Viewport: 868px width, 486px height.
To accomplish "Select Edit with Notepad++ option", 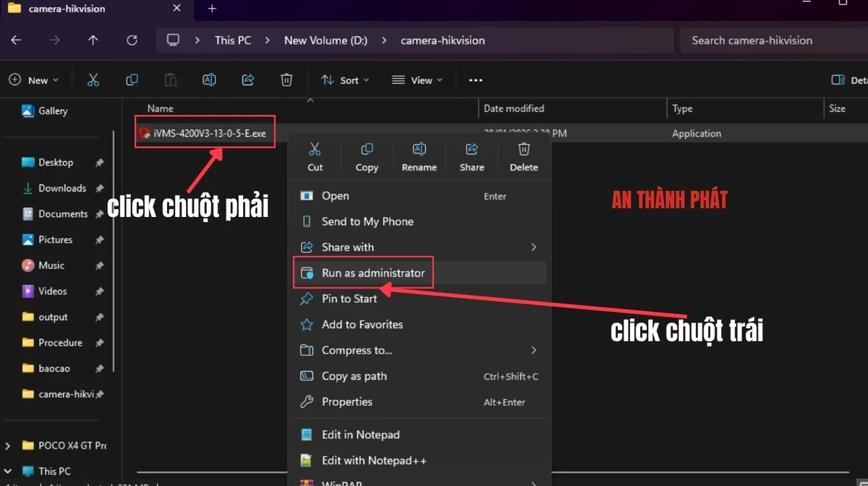I will click(373, 461).
